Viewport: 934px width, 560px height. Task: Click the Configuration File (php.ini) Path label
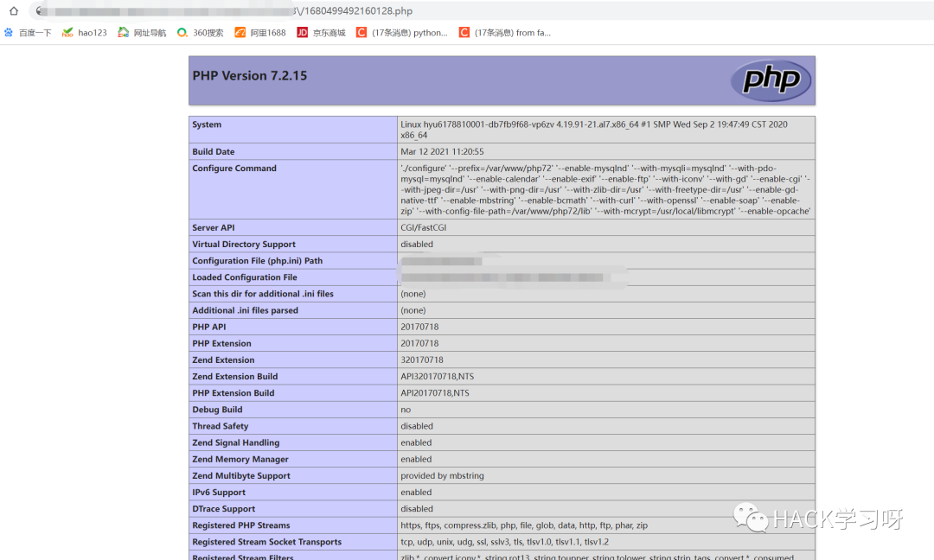[258, 261]
